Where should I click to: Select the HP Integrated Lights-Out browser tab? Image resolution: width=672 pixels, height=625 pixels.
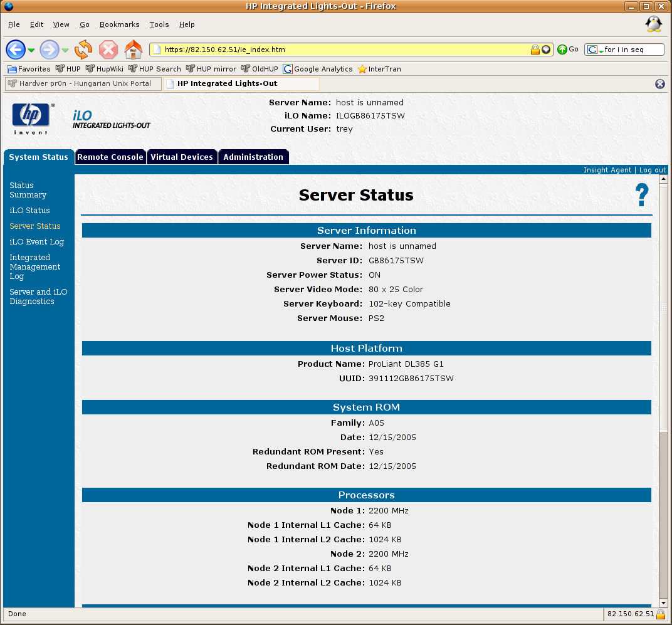click(241, 83)
